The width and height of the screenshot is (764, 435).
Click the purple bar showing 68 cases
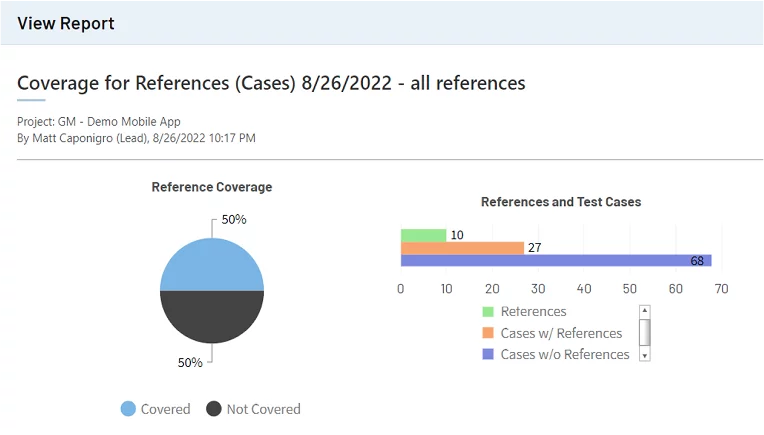[x=555, y=261]
